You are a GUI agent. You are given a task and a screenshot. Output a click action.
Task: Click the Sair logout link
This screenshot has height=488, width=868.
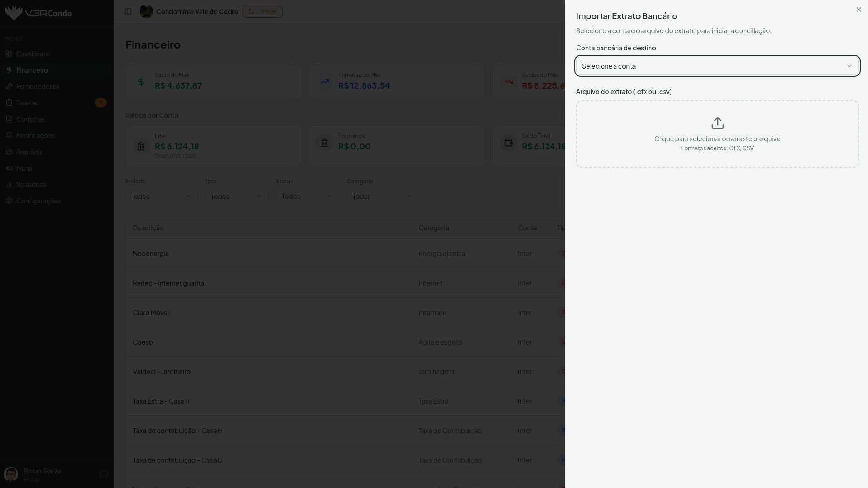(x=33, y=480)
